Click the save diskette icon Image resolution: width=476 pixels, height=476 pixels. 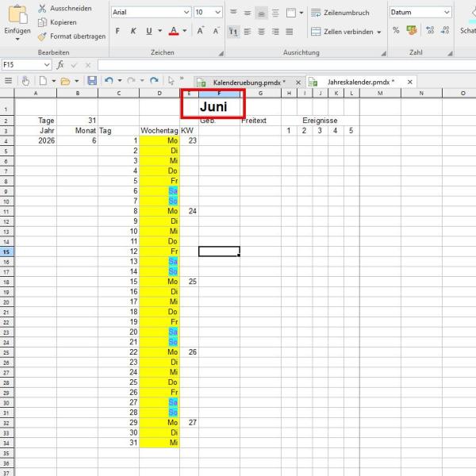point(92,81)
